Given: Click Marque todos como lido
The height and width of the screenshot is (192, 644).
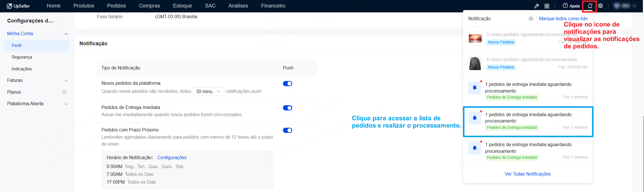Looking at the screenshot, I should pyautogui.click(x=563, y=19).
